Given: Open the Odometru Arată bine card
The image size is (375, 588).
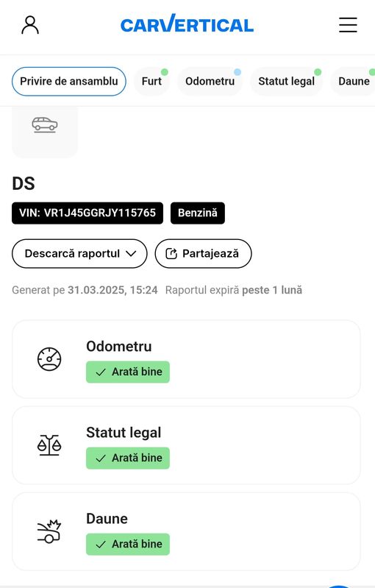Looking at the screenshot, I should (x=186, y=359).
